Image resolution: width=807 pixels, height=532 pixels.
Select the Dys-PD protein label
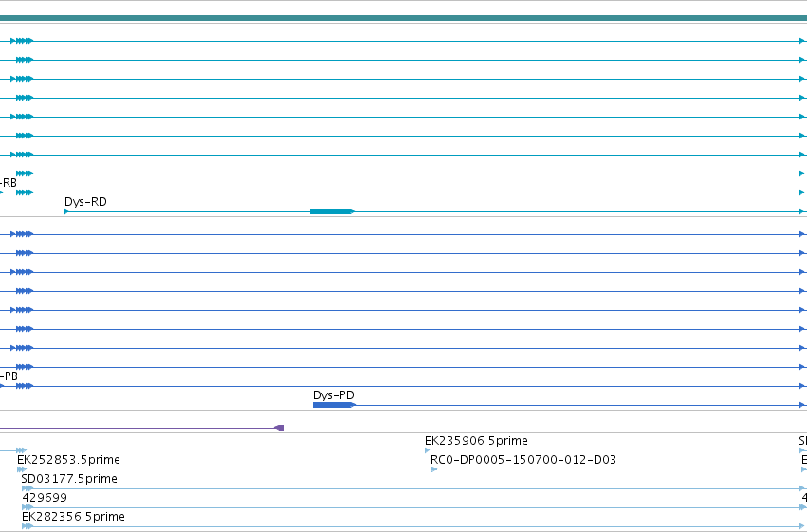334,395
